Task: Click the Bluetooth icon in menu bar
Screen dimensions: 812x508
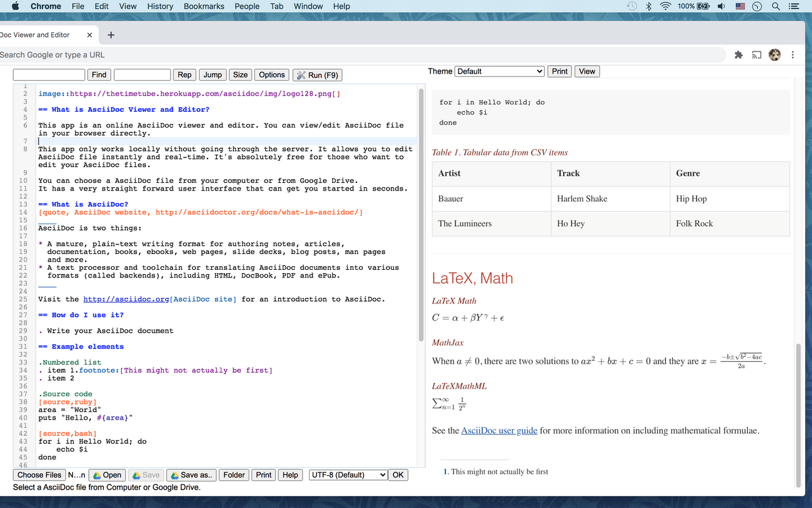Action: point(648,6)
